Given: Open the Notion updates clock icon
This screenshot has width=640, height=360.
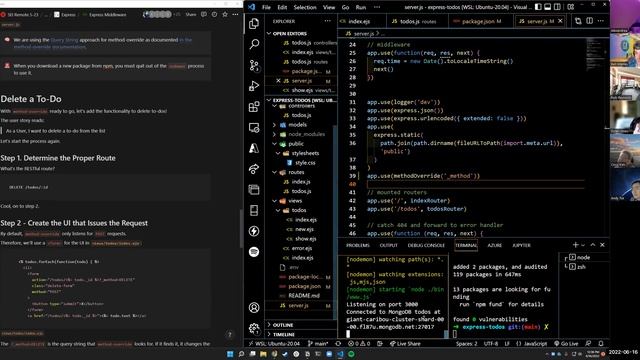Looking at the screenshot, I should (x=214, y=14).
